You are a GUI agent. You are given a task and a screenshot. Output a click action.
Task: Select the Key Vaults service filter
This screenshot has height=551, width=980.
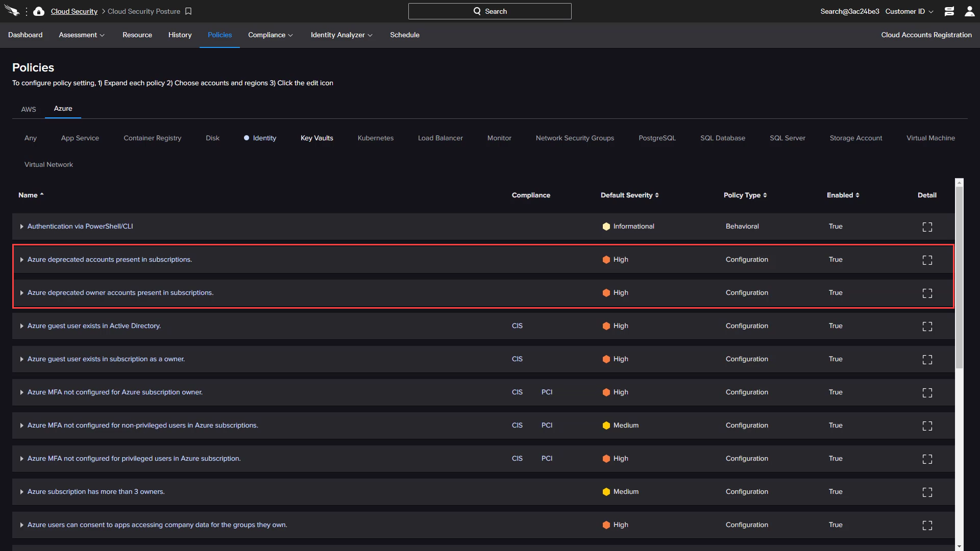tap(316, 138)
